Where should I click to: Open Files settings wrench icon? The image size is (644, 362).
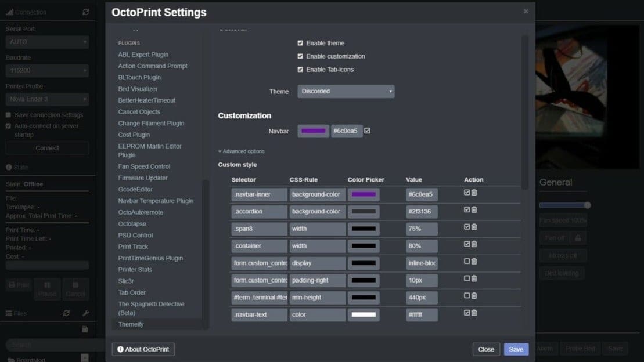point(85,313)
